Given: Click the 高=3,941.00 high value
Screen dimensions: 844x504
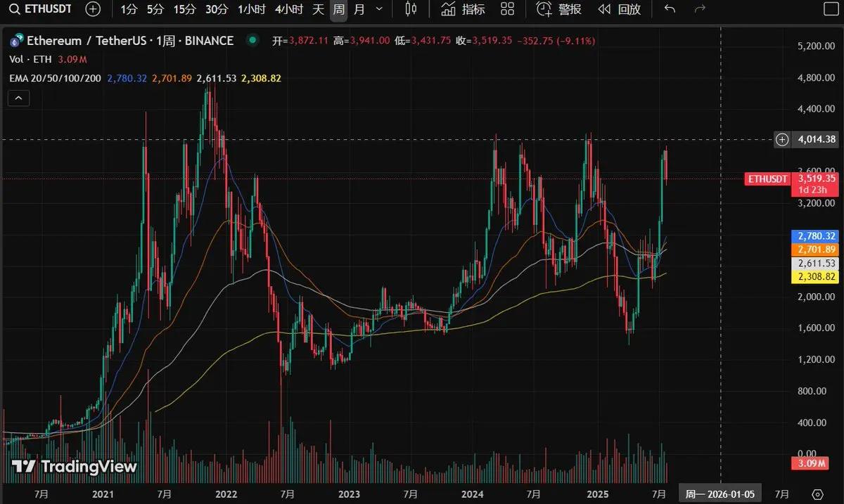Looking at the screenshot, I should [362, 41].
